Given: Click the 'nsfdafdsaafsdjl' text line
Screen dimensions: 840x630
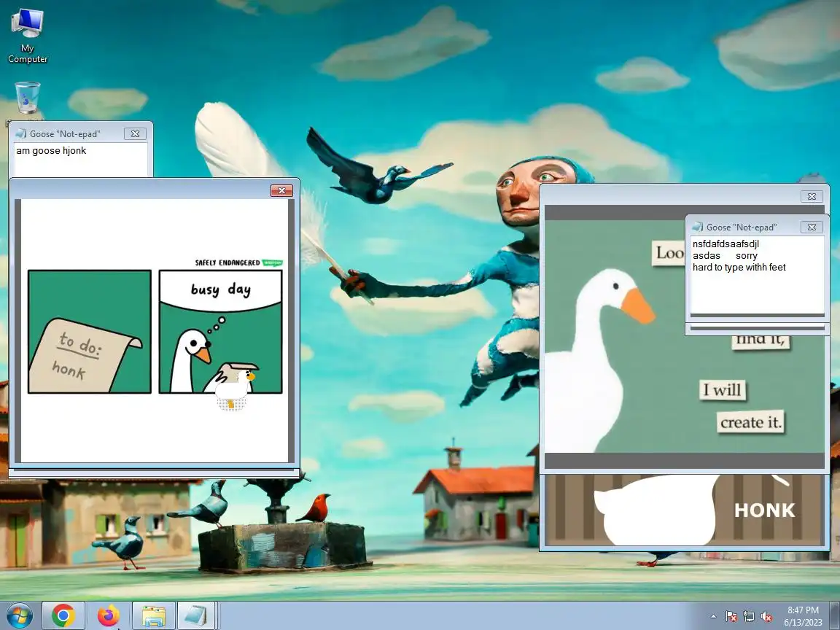Looking at the screenshot, I should [x=726, y=244].
